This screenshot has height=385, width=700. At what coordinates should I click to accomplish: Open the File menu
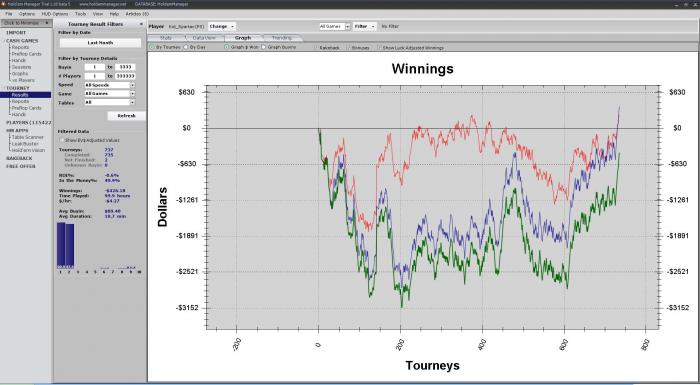[x=8, y=14]
